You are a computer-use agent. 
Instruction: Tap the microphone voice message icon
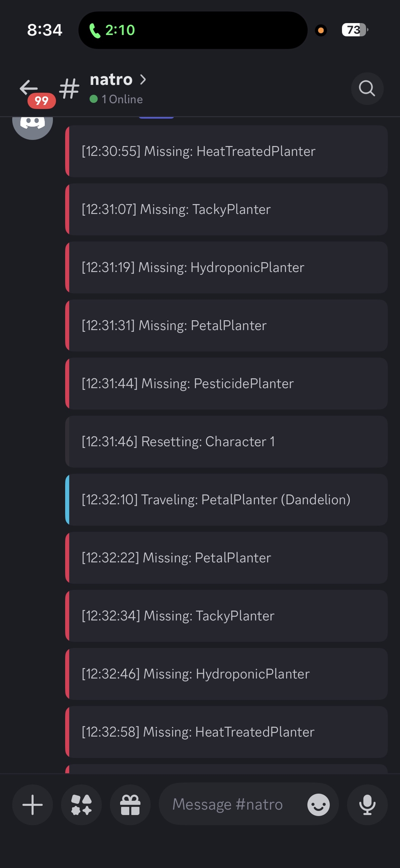(367, 804)
